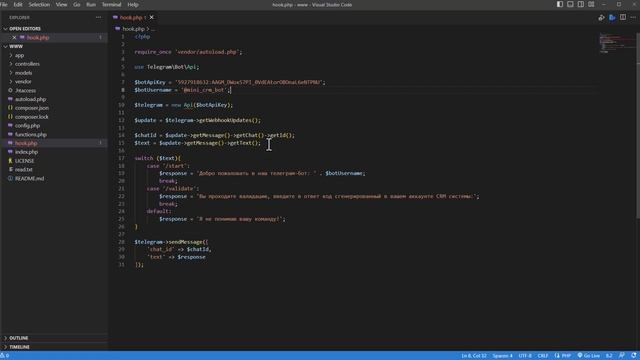
Task: Click the blue run file icon
Action: 612,18
